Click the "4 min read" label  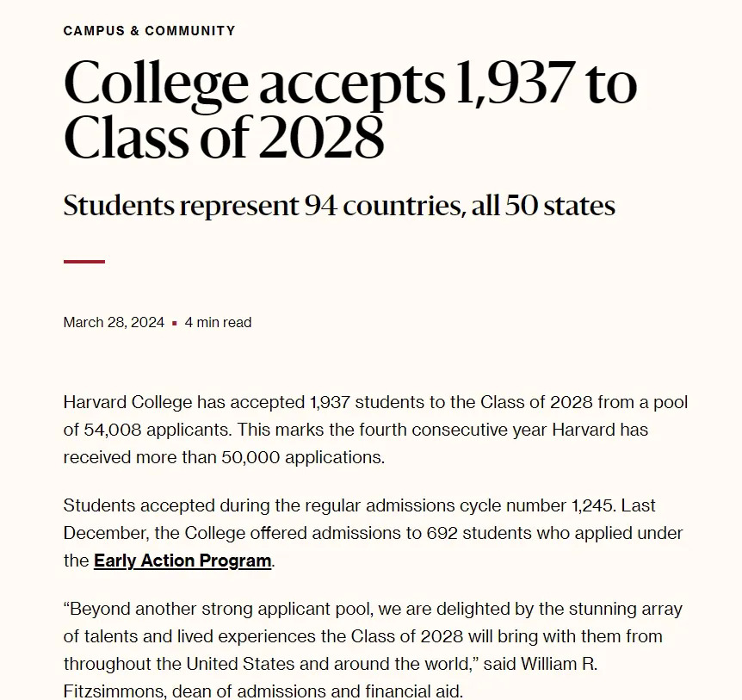[218, 323]
